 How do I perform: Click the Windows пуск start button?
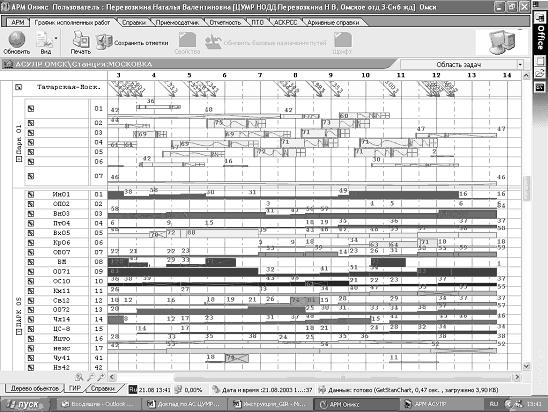pyautogui.click(x=24, y=404)
